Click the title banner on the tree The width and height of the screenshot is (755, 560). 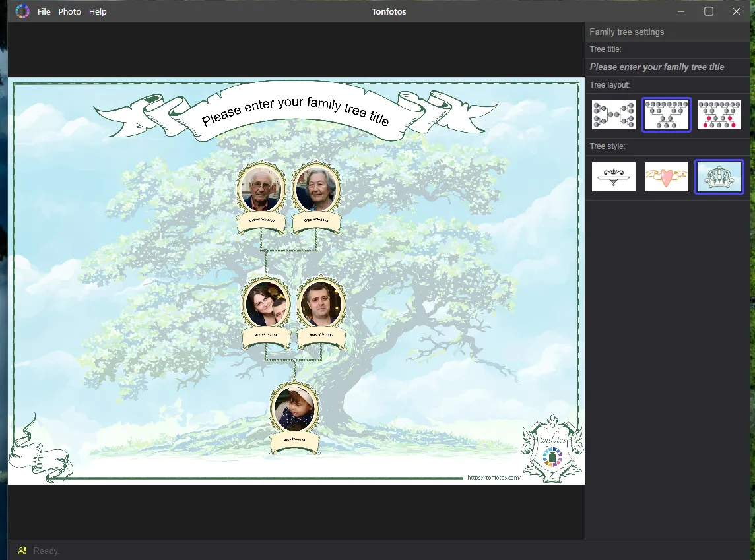point(296,111)
